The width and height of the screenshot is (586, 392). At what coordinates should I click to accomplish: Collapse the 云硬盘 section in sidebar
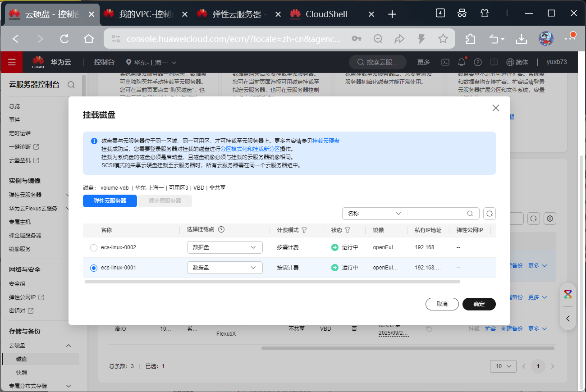(x=69, y=346)
